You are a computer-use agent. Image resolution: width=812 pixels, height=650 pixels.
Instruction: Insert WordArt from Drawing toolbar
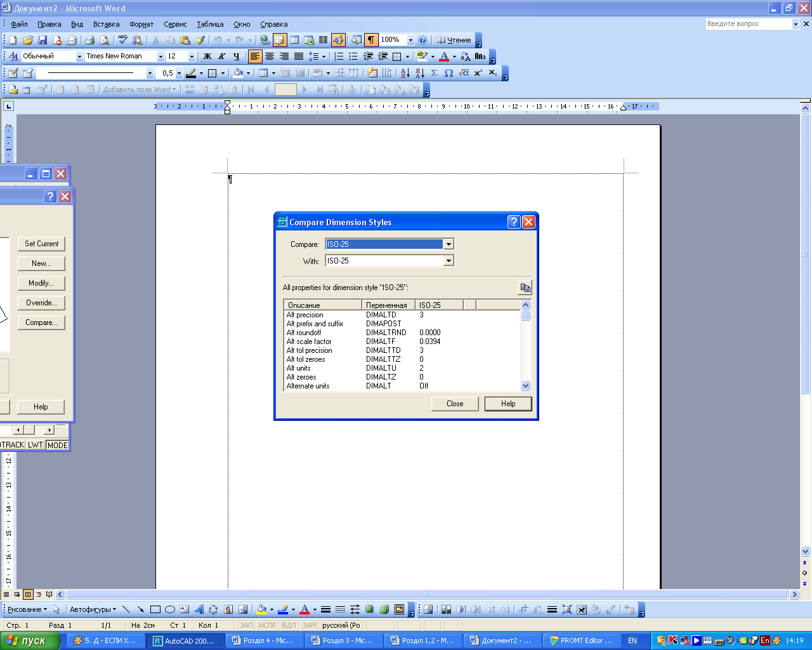pyautogui.click(x=199, y=609)
